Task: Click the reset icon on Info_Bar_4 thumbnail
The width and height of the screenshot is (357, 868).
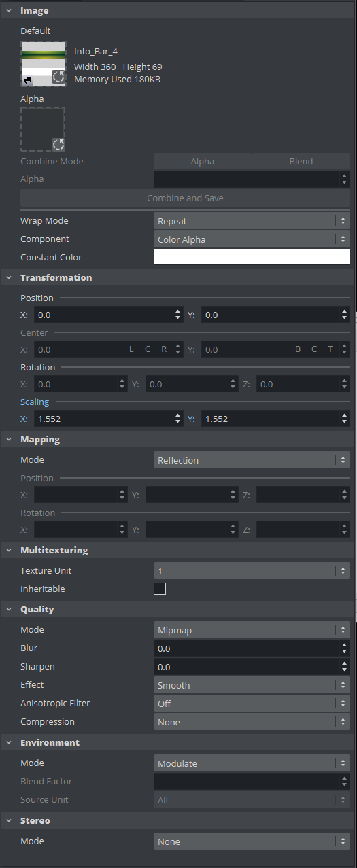Action: click(x=58, y=77)
